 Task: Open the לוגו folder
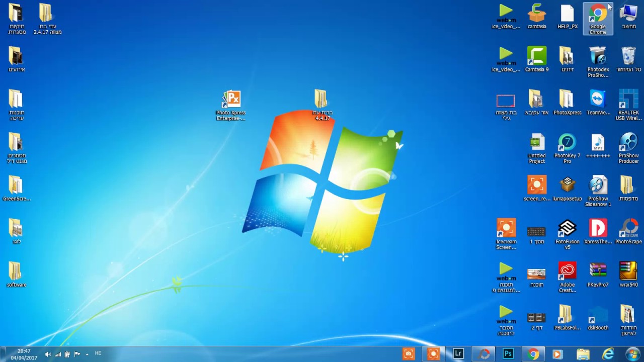pos(17,232)
